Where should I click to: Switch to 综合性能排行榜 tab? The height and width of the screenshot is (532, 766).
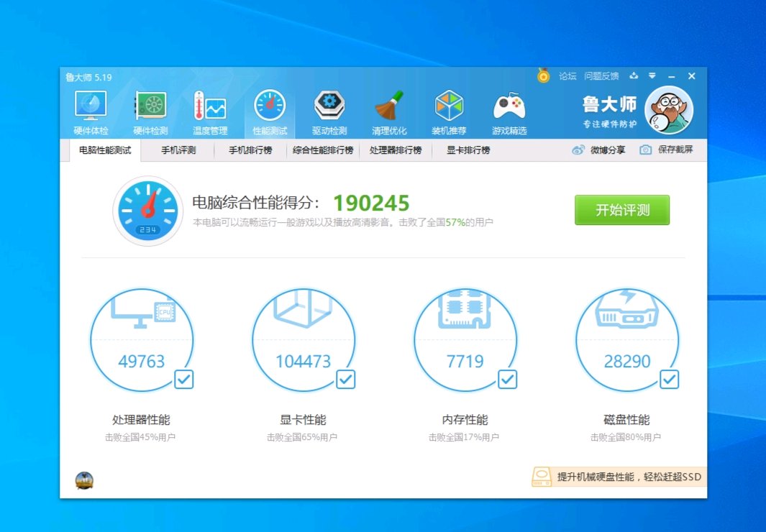pos(323,150)
